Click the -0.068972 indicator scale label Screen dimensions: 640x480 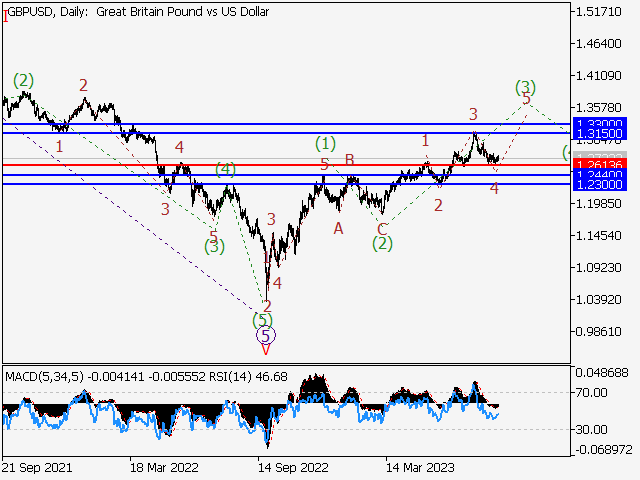point(604,450)
